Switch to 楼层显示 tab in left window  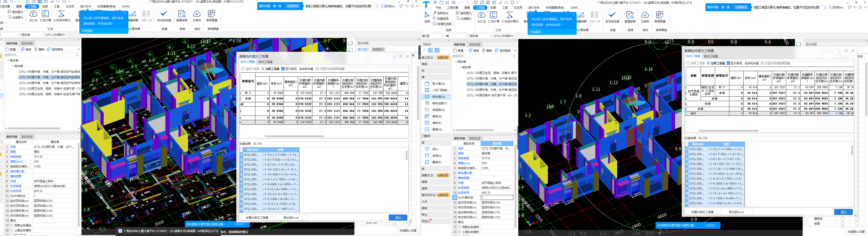378,49
